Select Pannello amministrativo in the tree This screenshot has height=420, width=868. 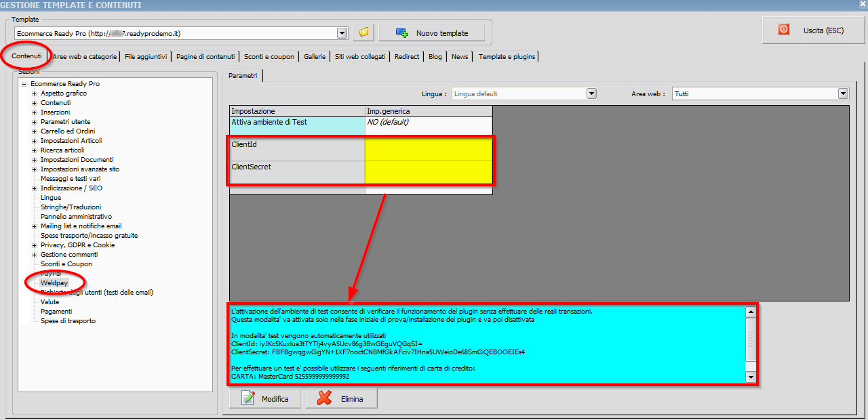tap(76, 217)
